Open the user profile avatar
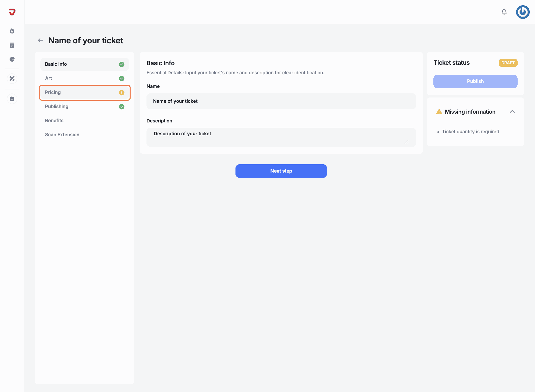 (x=523, y=12)
